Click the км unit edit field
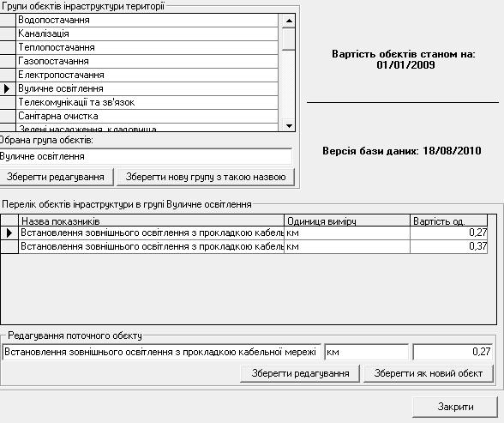Screen dimensions: 504x423 pos(367,352)
